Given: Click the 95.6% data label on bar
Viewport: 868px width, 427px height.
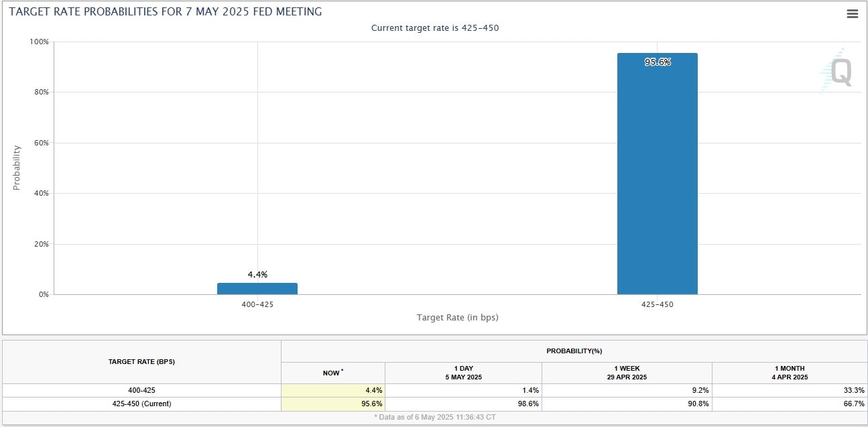Looking at the screenshot, I should pyautogui.click(x=657, y=62).
